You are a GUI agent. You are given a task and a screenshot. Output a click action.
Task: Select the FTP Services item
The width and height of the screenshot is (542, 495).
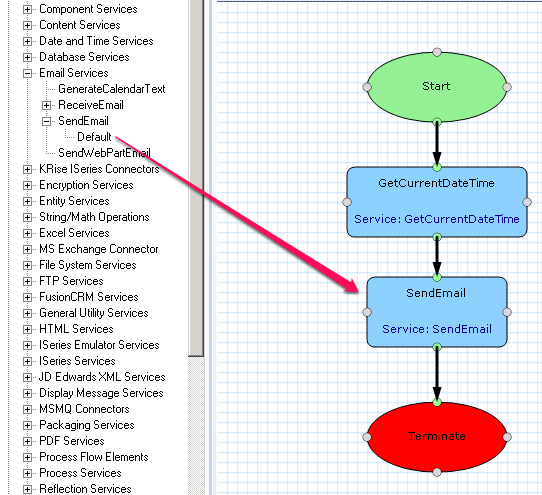coord(71,281)
